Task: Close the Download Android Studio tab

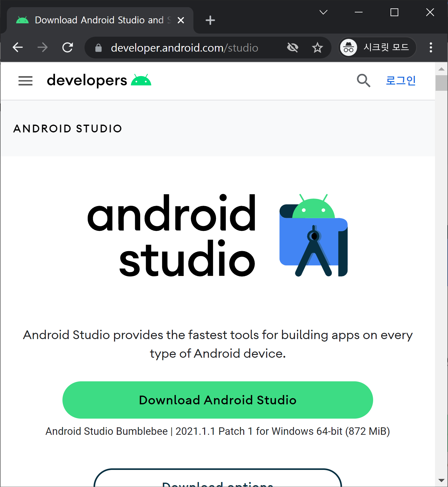Action: pyautogui.click(x=181, y=20)
